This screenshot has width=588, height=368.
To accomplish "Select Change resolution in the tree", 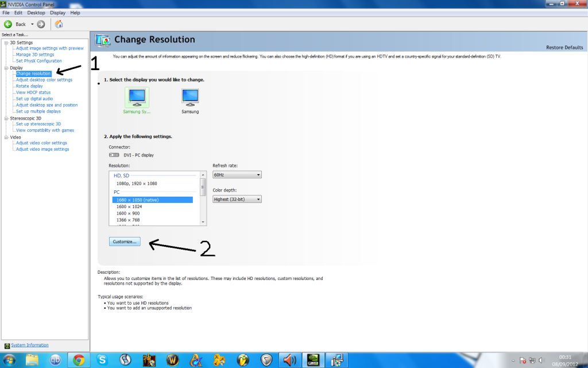I will pos(33,74).
